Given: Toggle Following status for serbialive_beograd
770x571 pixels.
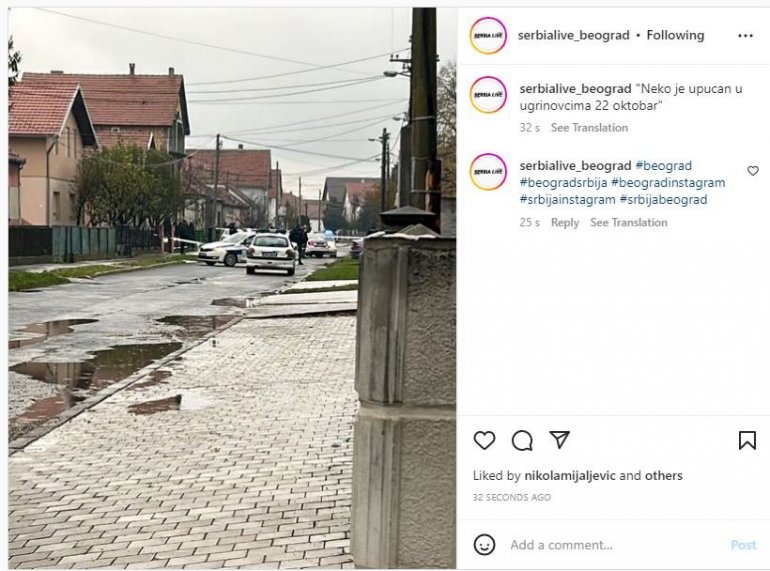Looking at the screenshot, I should point(675,35).
